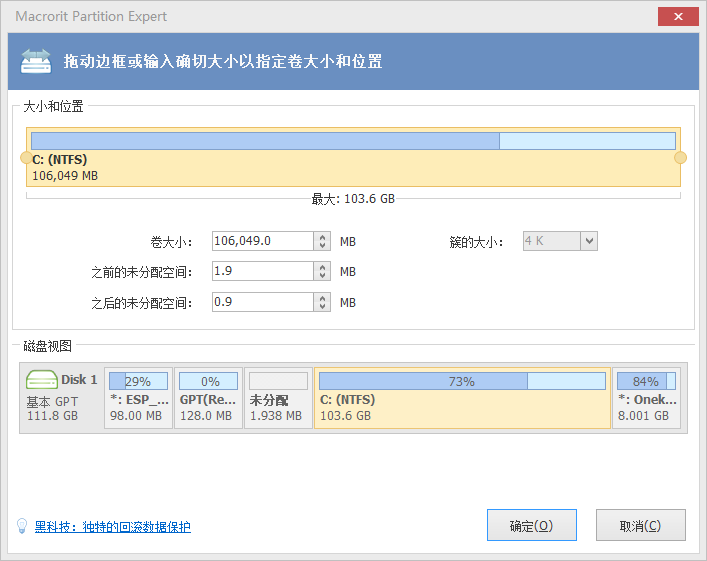Click the resize partition header icon

click(36, 61)
